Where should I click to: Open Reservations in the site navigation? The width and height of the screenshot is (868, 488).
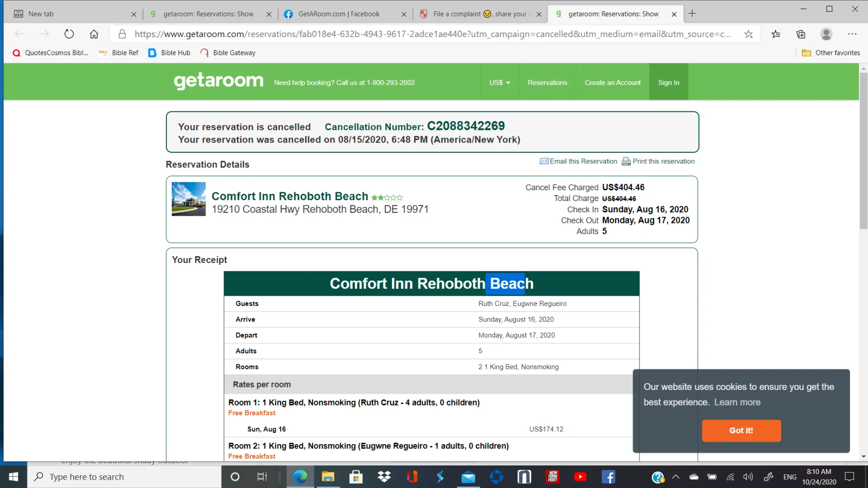[547, 82]
